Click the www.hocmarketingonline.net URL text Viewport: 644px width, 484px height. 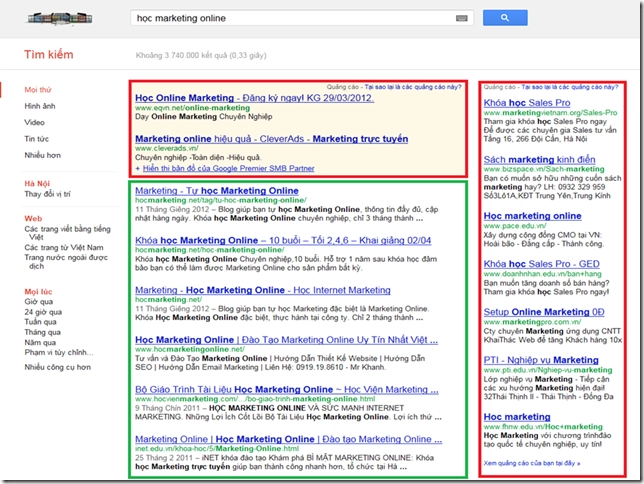coord(190,349)
